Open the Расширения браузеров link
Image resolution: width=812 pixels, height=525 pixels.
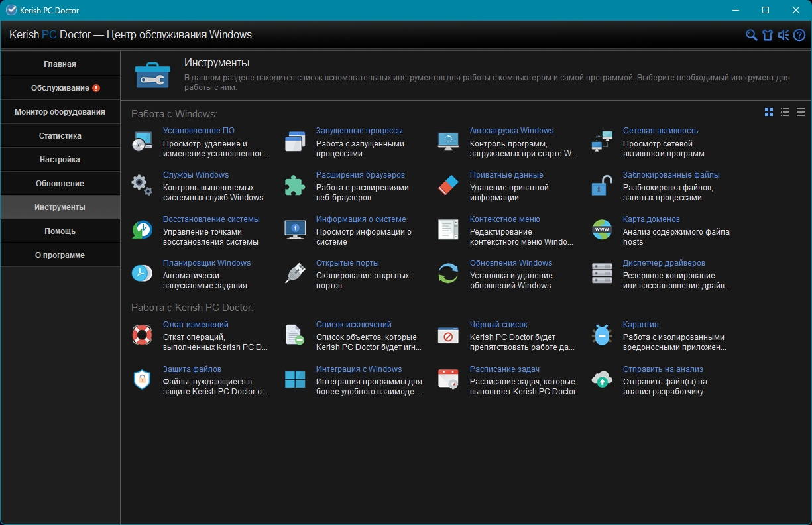click(361, 175)
